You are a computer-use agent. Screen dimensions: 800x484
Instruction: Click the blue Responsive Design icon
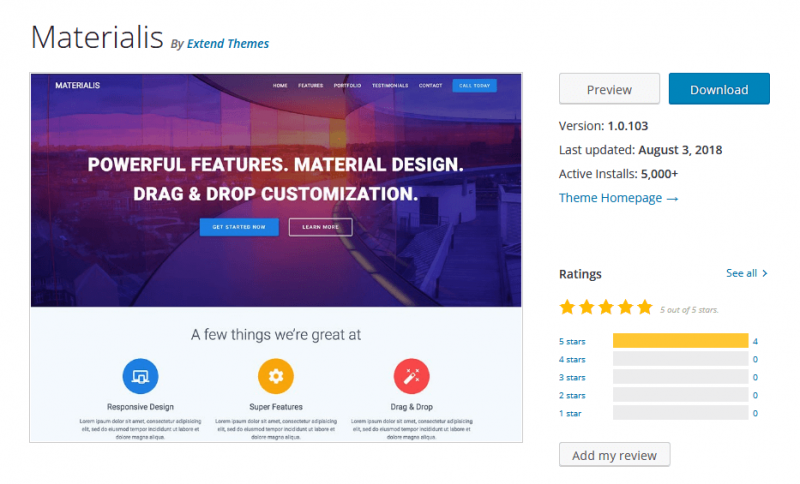(140, 376)
